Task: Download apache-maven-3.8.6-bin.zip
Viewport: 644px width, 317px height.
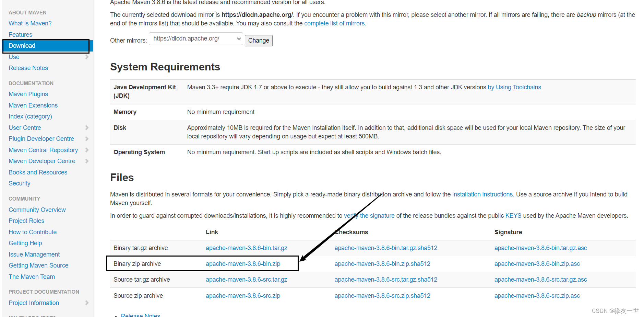Action: click(243, 264)
